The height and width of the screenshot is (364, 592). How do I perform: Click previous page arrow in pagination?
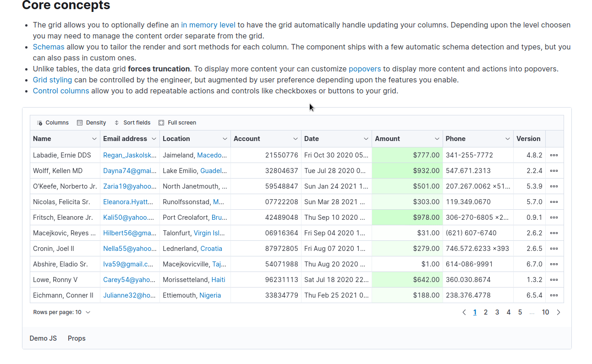click(464, 312)
